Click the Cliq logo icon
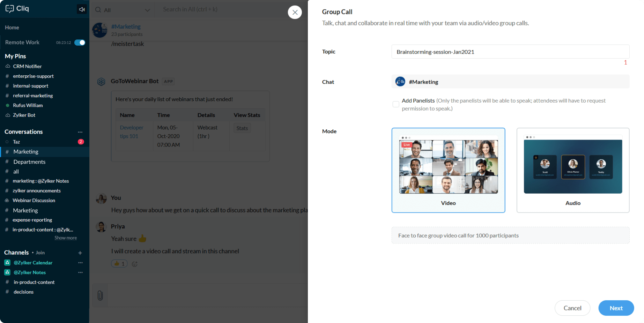This screenshot has height=323, width=644. point(10,9)
